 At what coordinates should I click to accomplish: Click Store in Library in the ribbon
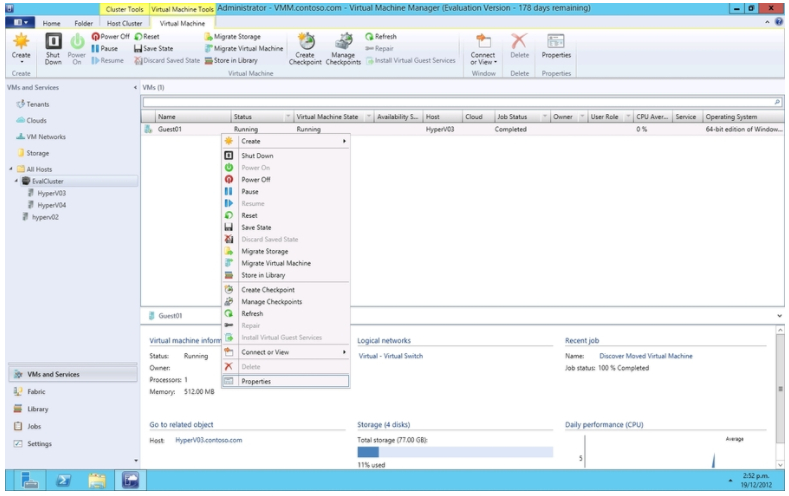tap(231, 60)
